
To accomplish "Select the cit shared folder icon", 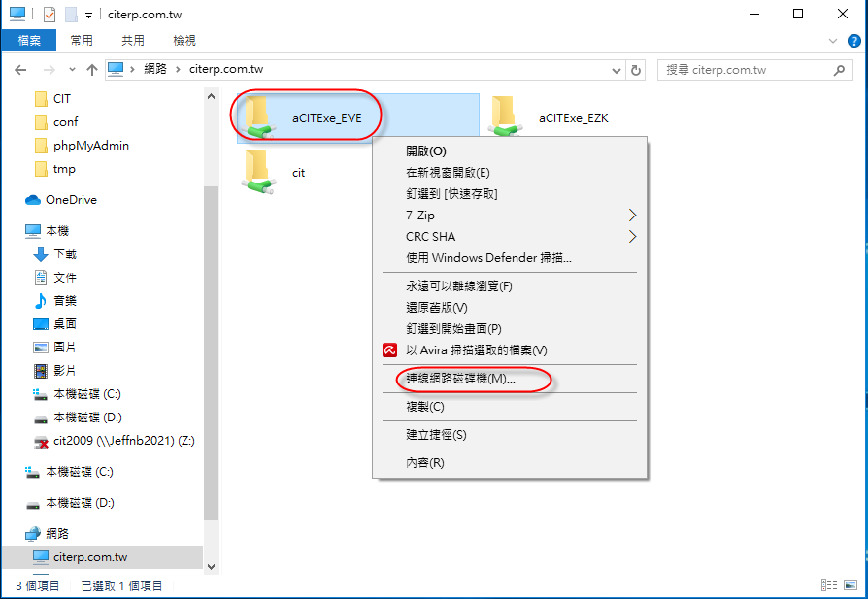I will point(258,172).
